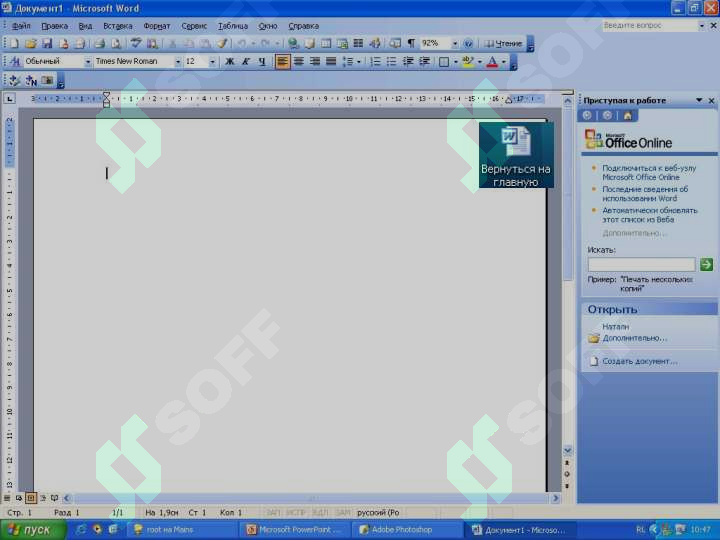Open the Файл menu

[21, 26]
